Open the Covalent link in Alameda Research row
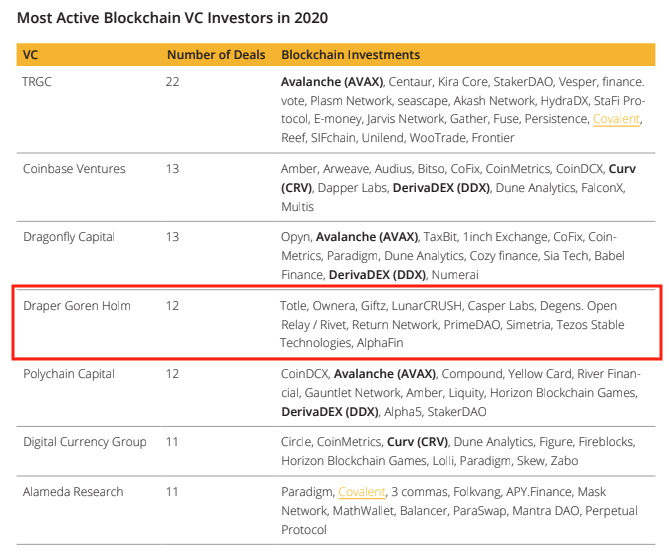The height and width of the screenshot is (557, 669). (362, 492)
